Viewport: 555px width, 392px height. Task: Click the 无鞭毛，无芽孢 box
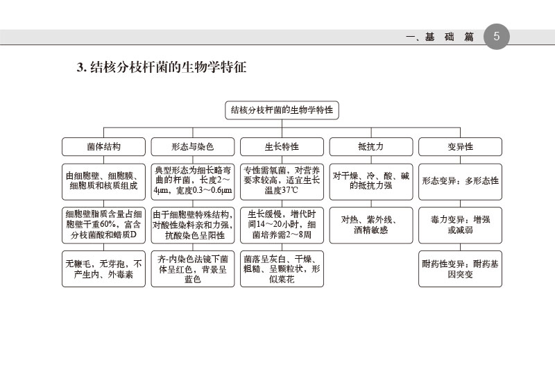104,269
